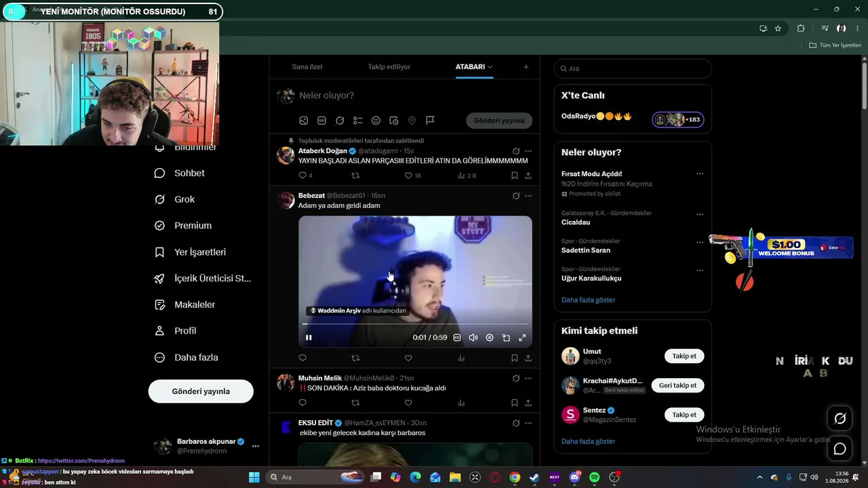Follow Sentez with Takip et
The height and width of the screenshot is (488, 868).
point(684,414)
